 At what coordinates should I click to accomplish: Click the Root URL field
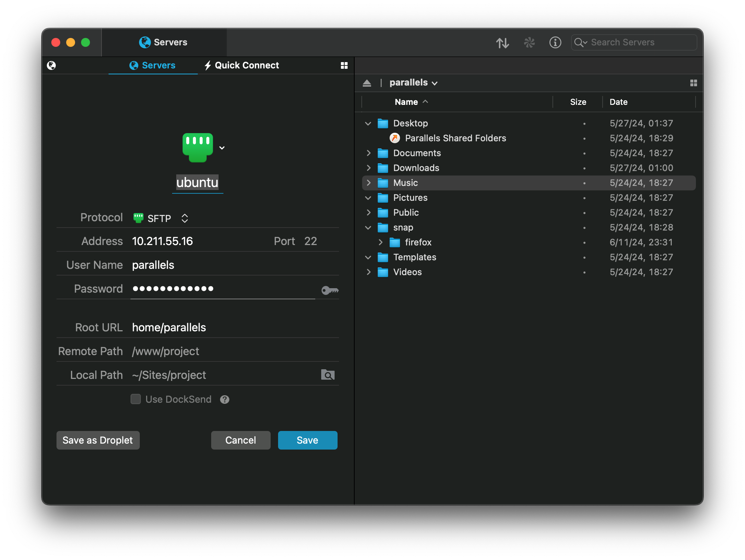234,328
